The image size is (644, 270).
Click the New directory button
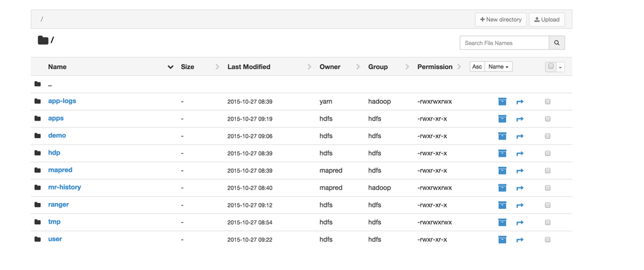(x=501, y=20)
